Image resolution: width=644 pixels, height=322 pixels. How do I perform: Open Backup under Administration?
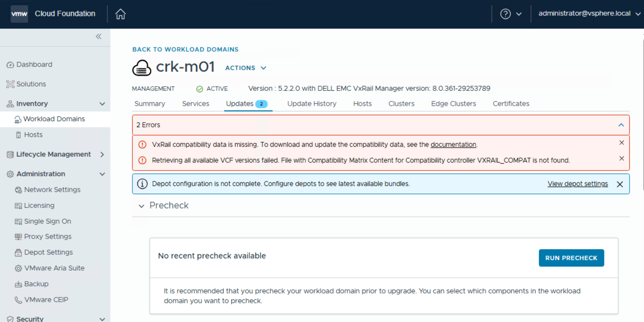(x=36, y=284)
